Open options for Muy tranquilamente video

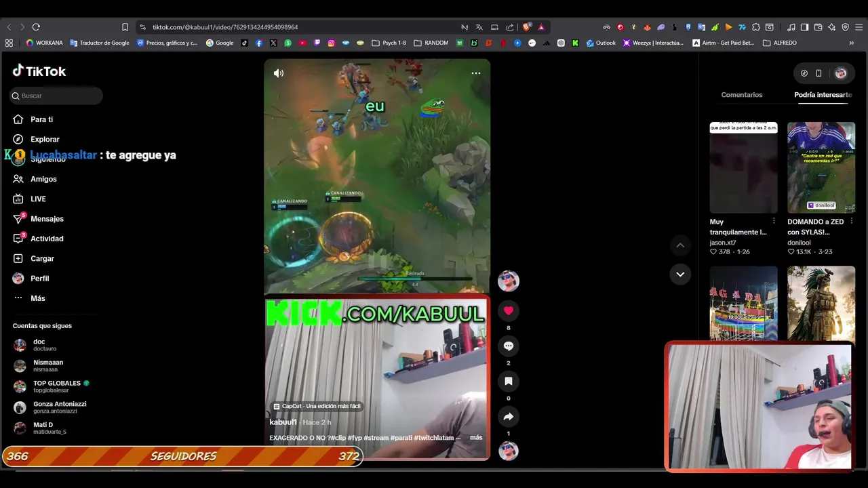(x=774, y=222)
